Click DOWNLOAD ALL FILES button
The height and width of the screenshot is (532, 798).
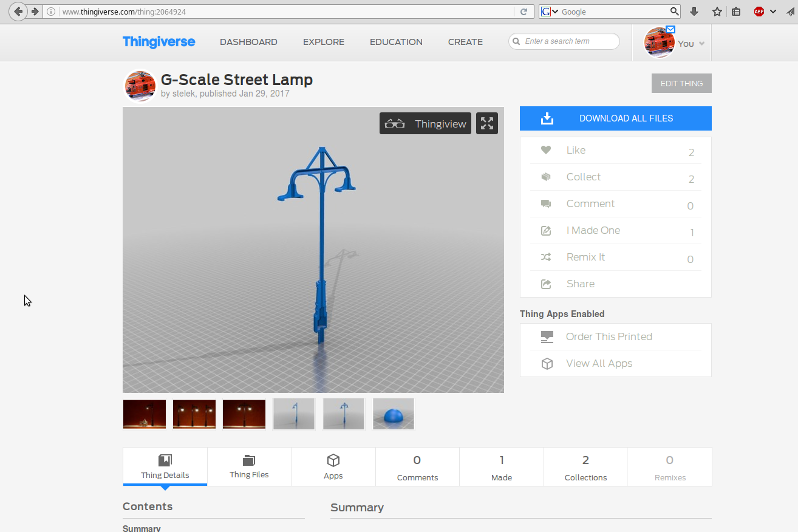(615, 118)
